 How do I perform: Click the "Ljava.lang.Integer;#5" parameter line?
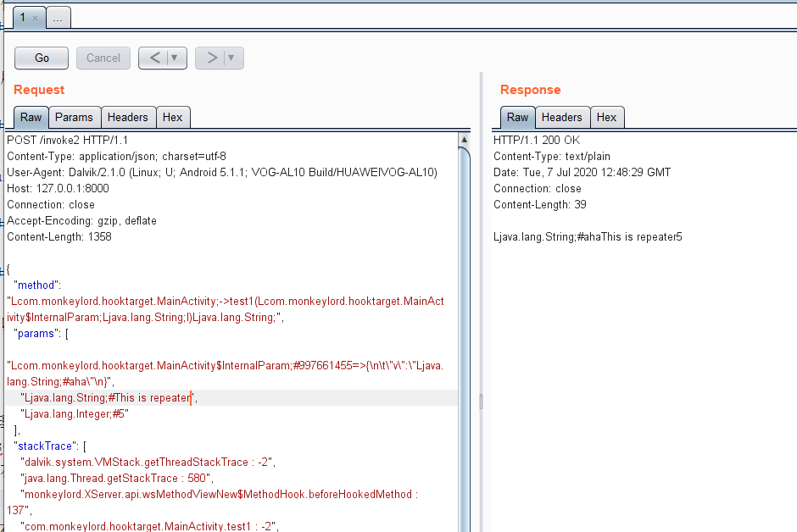(75, 413)
